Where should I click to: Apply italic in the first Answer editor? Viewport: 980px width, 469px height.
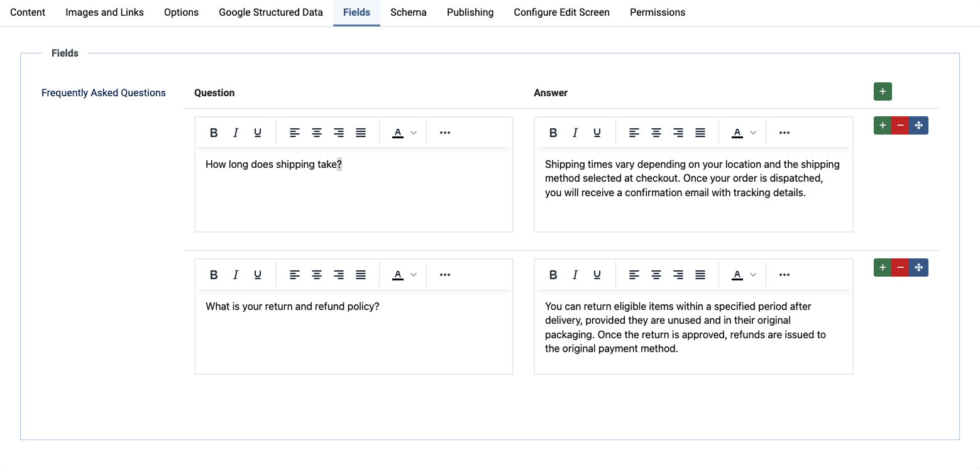(575, 133)
